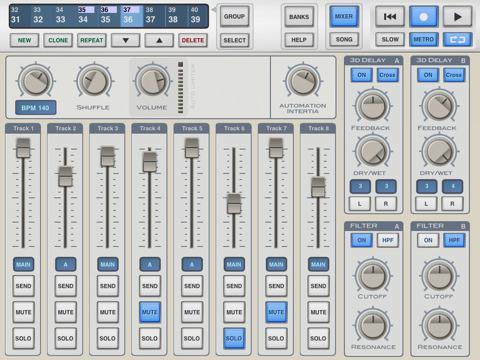Viewport: 480px width, 360px height.
Task: Click 3D Delay A Feedback knob
Action: pyautogui.click(x=373, y=106)
